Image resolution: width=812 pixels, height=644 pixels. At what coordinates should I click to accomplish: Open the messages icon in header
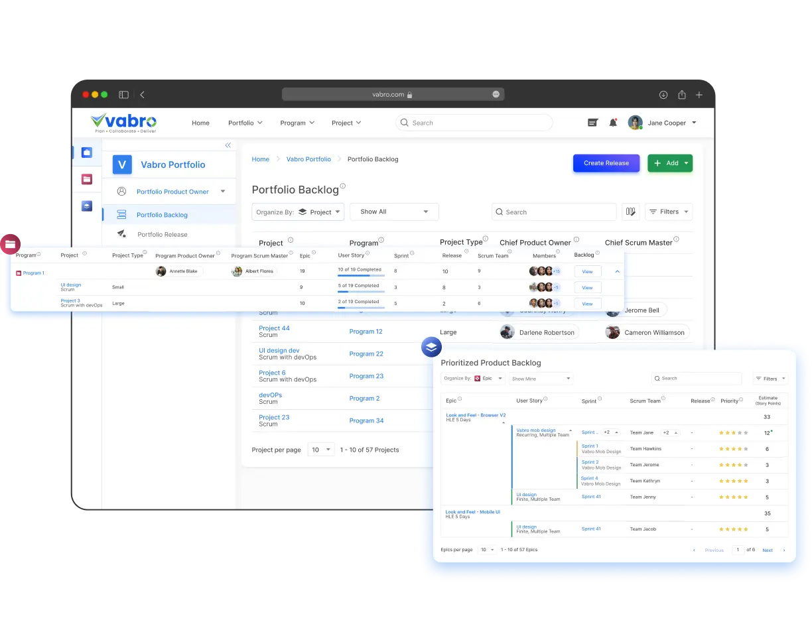pos(592,123)
